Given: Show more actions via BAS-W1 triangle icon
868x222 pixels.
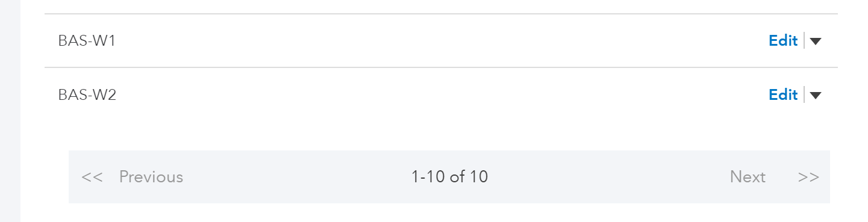Looking at the screenshot, I should coord(815,41).
